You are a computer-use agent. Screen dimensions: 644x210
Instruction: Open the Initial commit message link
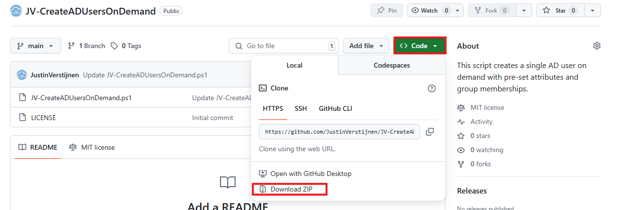tap(213, 118)
